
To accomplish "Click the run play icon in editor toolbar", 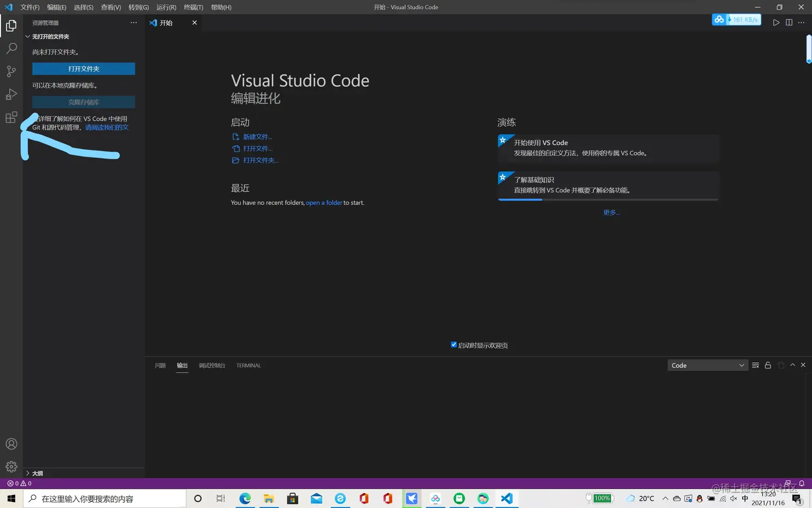I will 776,23.
